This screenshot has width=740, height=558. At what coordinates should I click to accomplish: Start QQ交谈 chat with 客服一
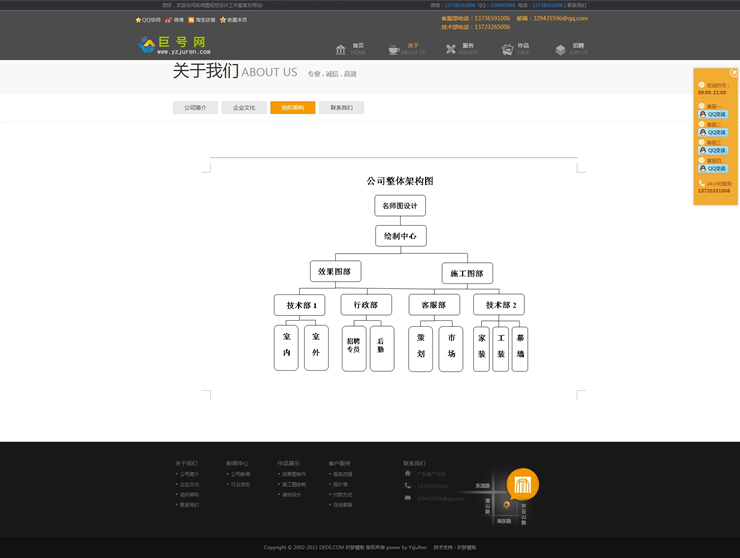[713, 115]
